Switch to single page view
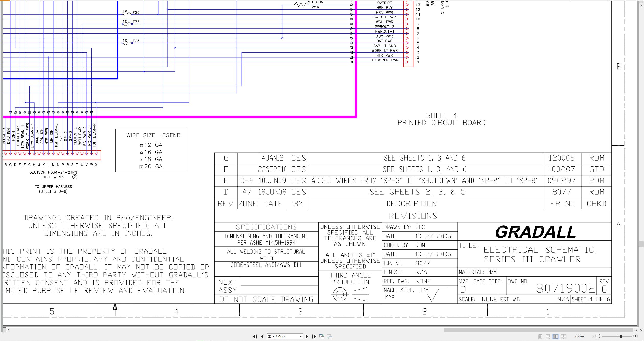644x341 pixels. click(x=540, y=337)
